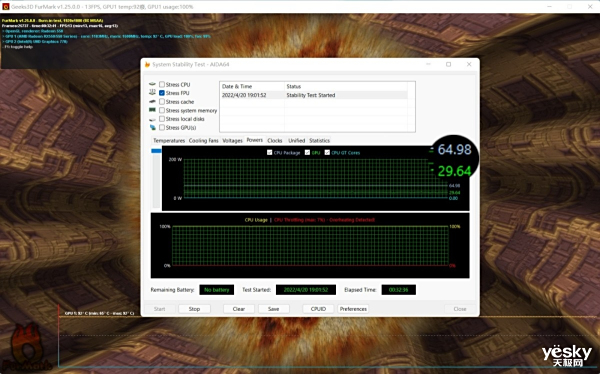
Task: Switch to the Temperatures tab
Action: point(169,140)
